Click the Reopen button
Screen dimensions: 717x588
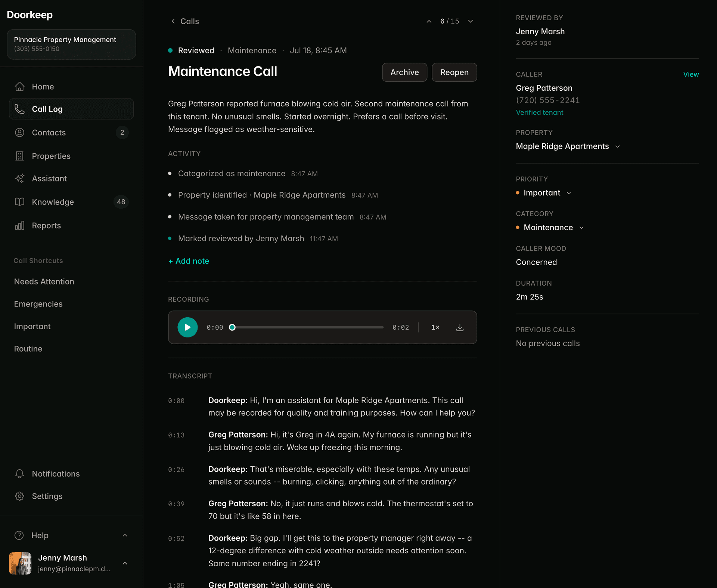coord(454,72)
